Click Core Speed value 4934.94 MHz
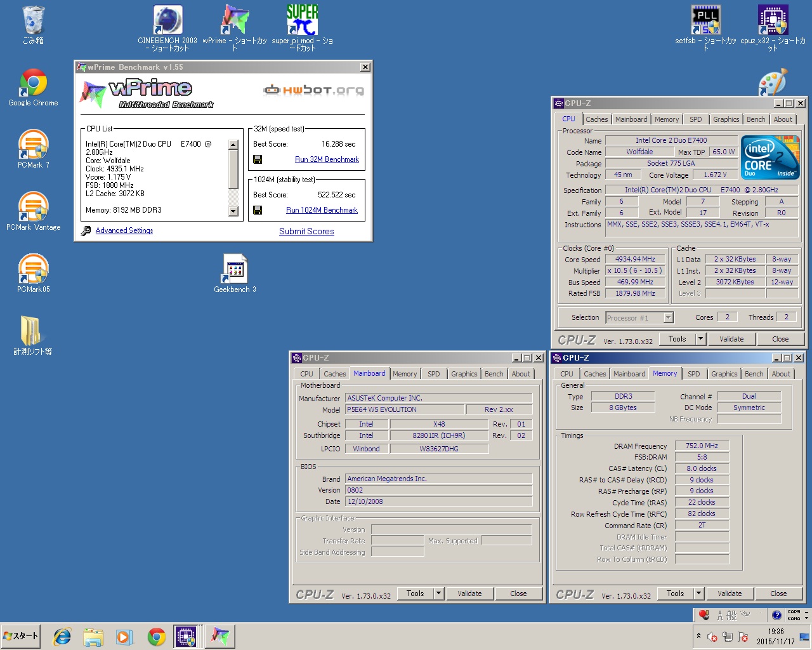This screenshot has width=812, height=650. tap(635, 259)
